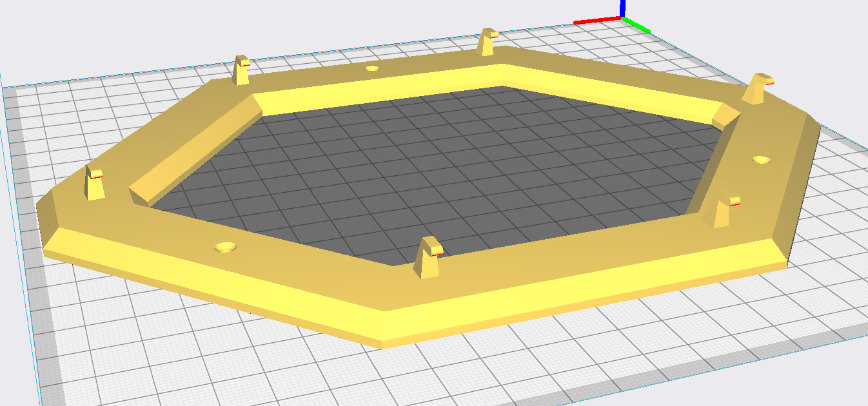Click the green Y axis indicator line

click(636, 26)
